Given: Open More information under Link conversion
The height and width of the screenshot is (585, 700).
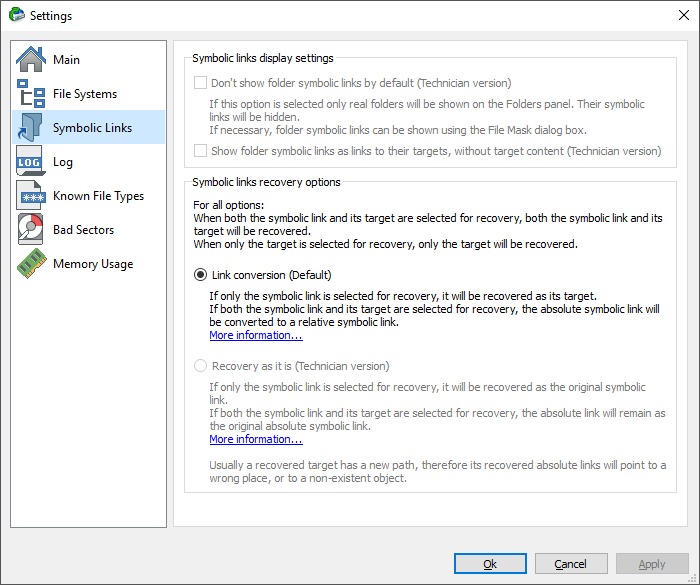Looking at the screenshot, I should coord(256,335).
